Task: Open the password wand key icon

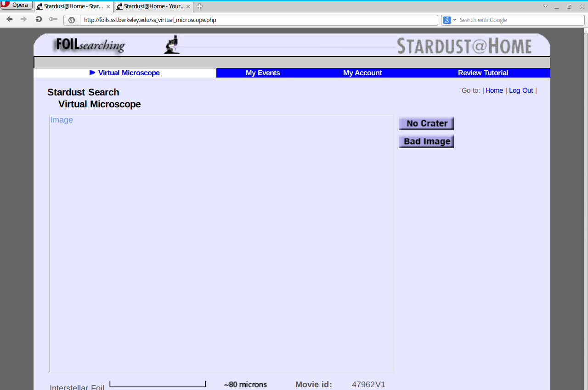Action: point(53,19)
